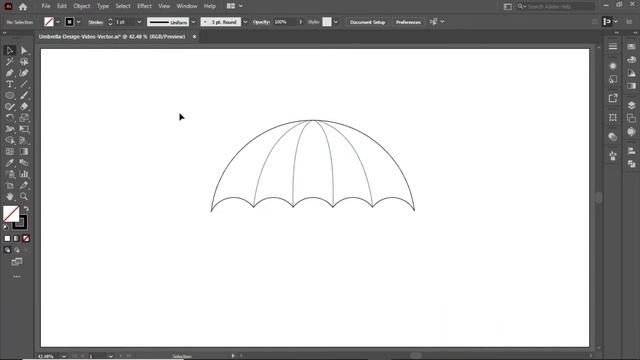Open the Properties panel icon
Viewport: 640px width, 360px height.
(x=613, y=46)
